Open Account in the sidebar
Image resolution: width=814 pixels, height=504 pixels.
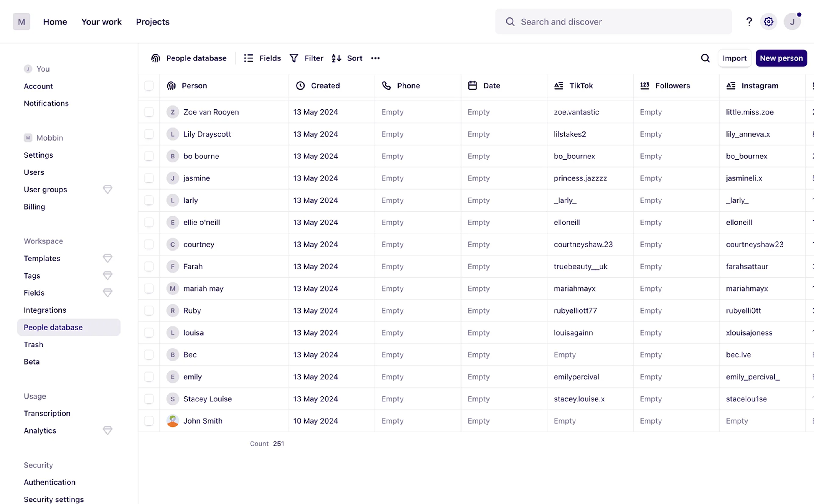tap(38, 86)
